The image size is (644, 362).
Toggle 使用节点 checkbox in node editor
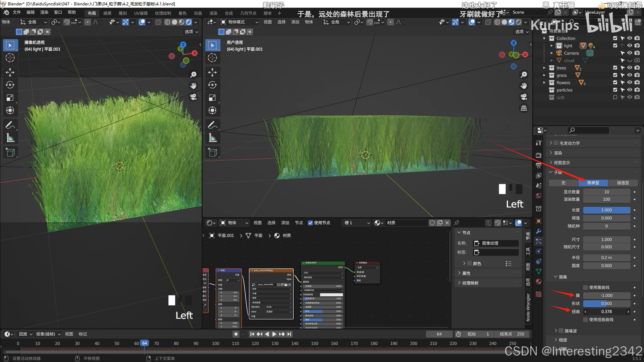[310, 223]
